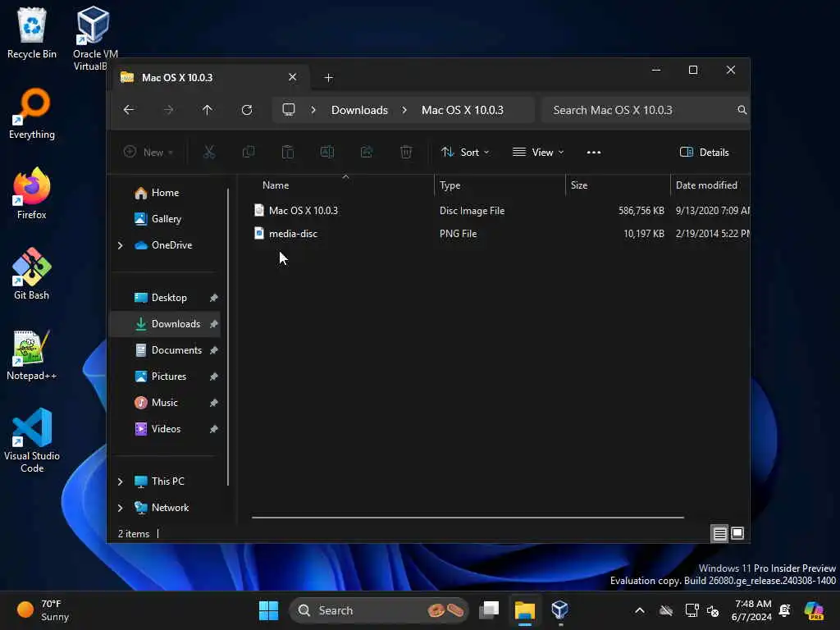Open the Windows Start menu
The height and width of the screenshot is (630, 840).
(x=268, y=610)
